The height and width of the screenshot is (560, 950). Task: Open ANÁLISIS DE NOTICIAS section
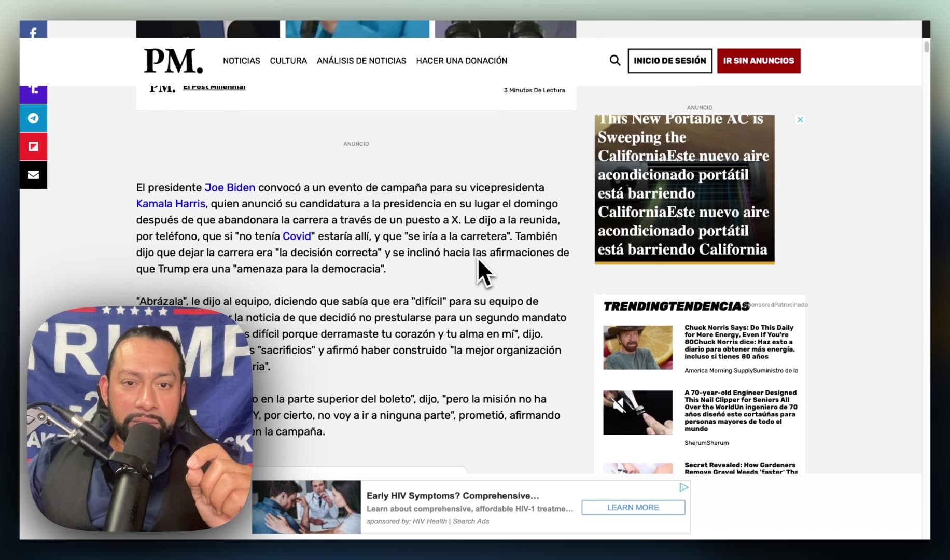(361, 61)
